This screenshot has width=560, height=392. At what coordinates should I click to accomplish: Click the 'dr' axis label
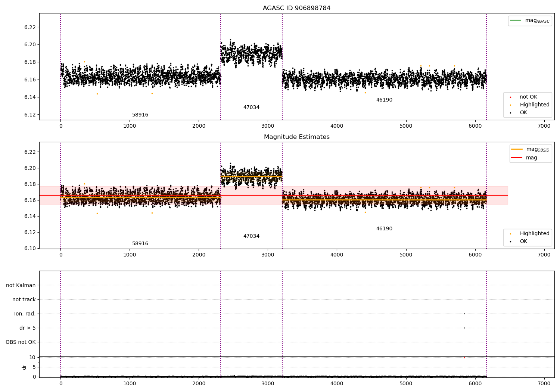pos(24,367)
